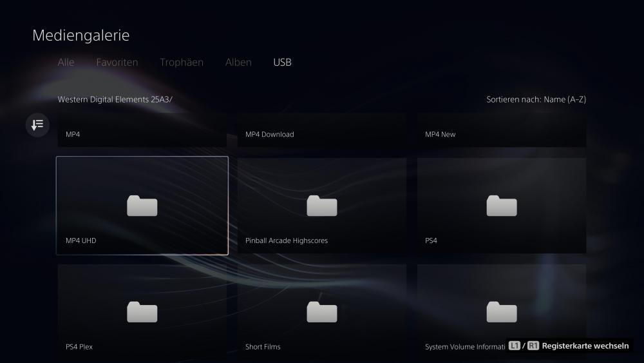Click the sort order icon button

(37, 124)
